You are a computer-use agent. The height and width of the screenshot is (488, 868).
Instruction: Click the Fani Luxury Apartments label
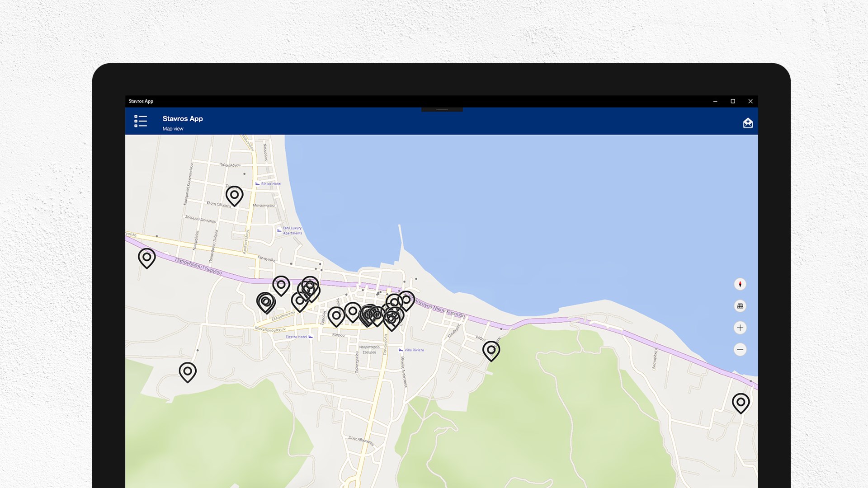[x=292, y=230]
